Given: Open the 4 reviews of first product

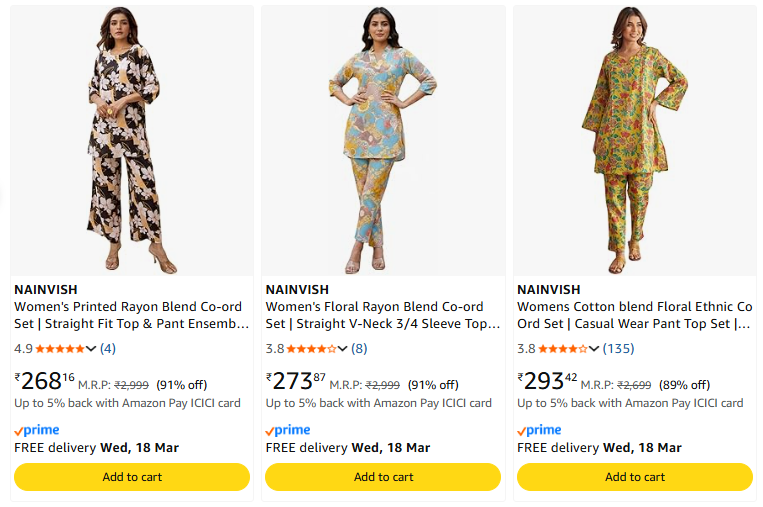Looking at the screenshot, I should pos(108,349).
